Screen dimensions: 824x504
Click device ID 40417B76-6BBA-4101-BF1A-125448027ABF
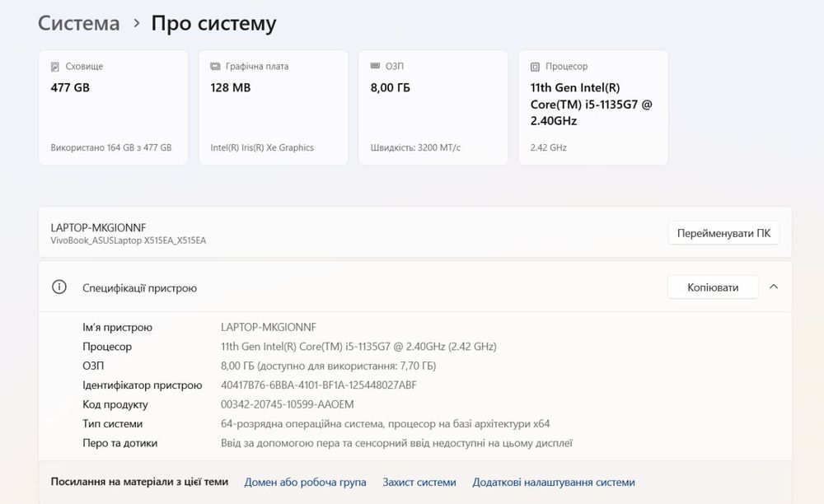pos(318,385)
